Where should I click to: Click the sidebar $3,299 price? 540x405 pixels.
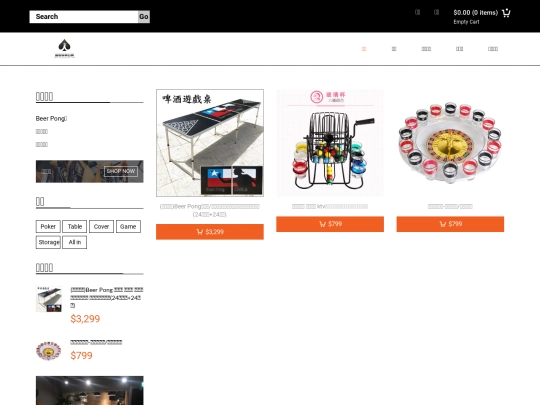coord(85,319)
